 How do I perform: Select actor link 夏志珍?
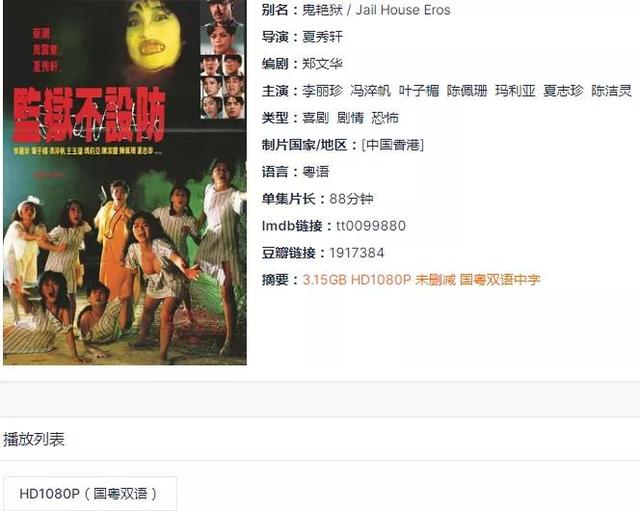coord(563,91)
